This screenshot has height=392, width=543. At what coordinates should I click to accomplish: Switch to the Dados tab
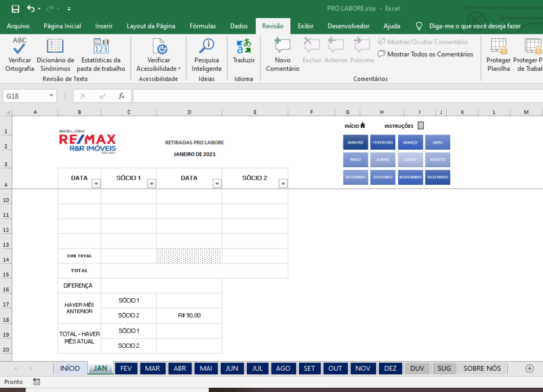coord(239,26)
